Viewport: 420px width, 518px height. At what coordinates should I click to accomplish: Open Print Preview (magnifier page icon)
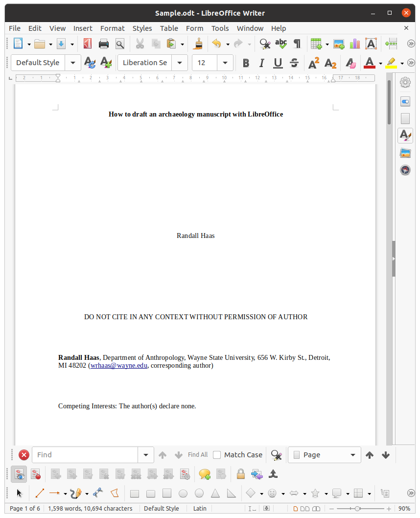tap(120, 44)
